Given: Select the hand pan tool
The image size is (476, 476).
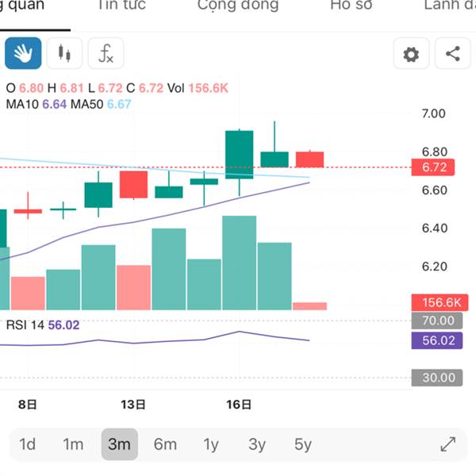Looking at the screenshot, I should pos(23,54).
